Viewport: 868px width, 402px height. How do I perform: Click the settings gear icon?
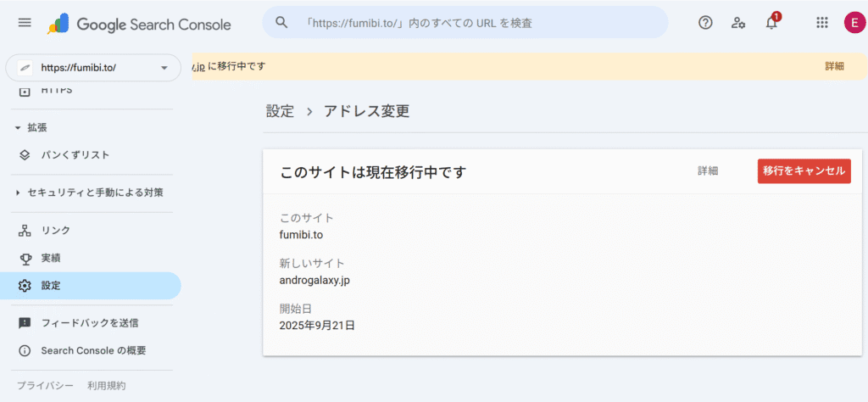pos(25,286)
